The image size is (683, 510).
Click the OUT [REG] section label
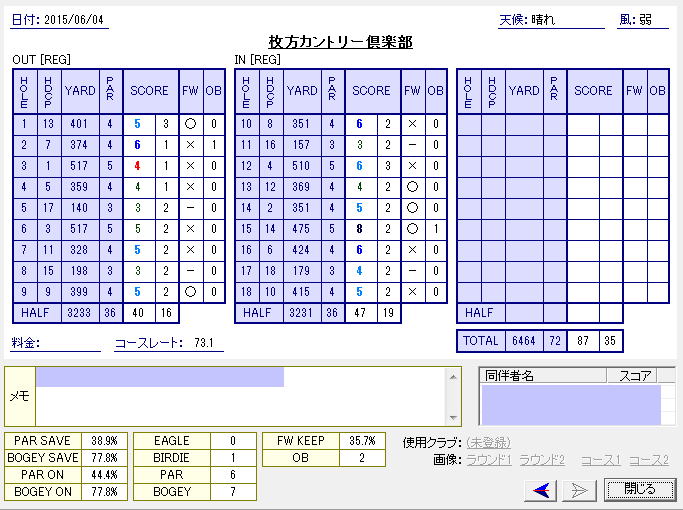coord(41,60)
